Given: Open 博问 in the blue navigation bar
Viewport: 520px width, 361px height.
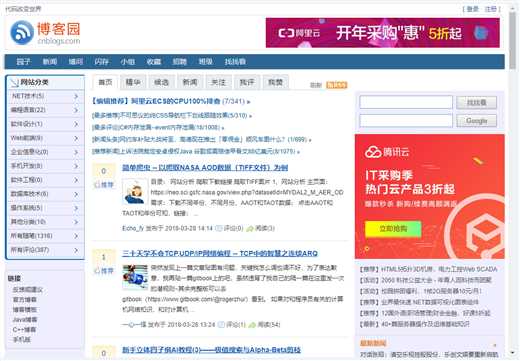Looking at the screenshot, I should coord(76,62).
